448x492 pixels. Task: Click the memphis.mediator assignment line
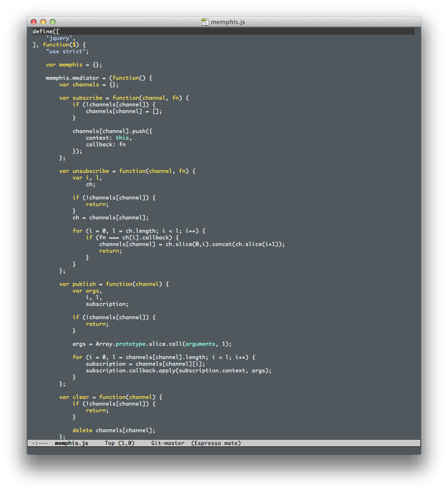point(99,78)
